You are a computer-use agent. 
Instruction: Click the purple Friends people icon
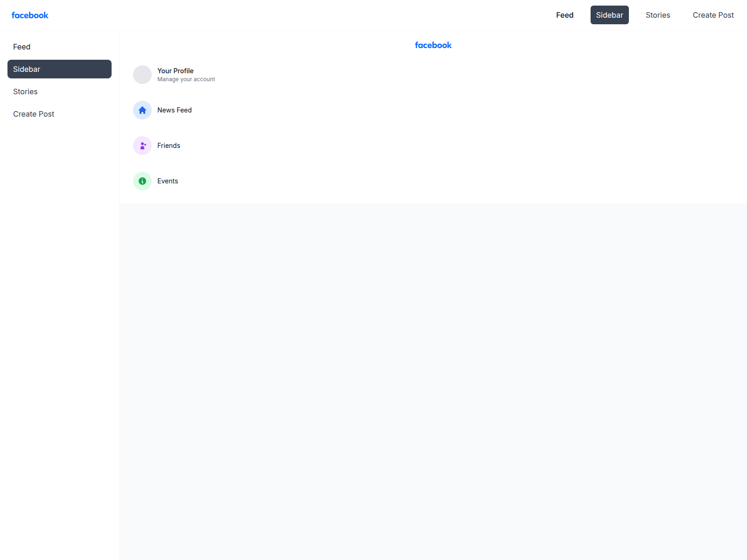tap(142, 146)
